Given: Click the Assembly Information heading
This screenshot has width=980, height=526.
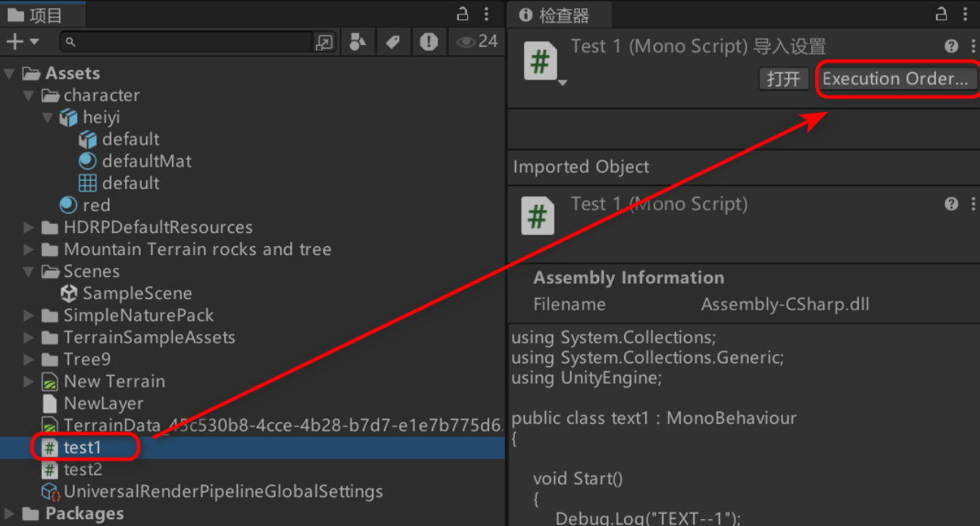Looking at the screenshot, I should 629,278.
